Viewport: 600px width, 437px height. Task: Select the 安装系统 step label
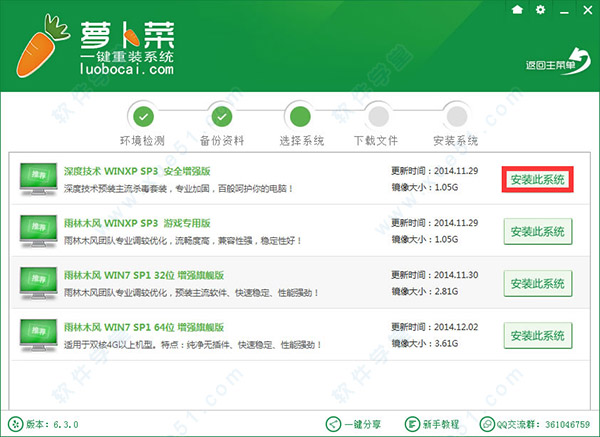pyautogui.click(x=455, y=141)
